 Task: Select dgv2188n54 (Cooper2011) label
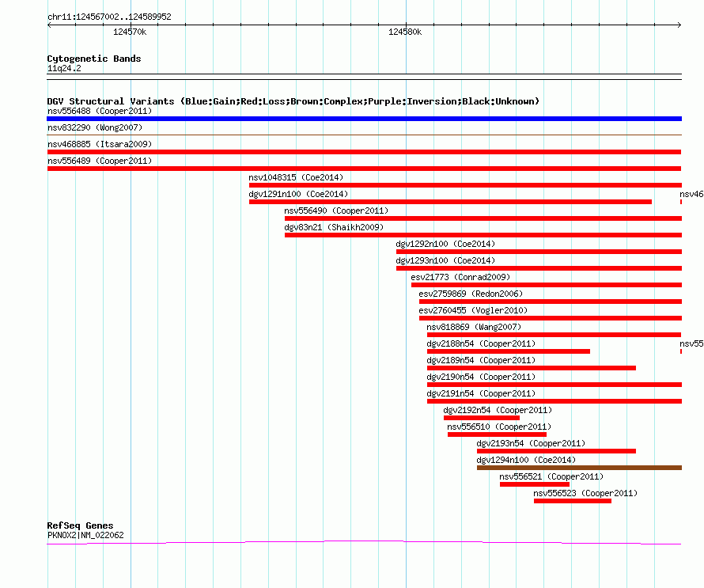click(x=481, y=343)
